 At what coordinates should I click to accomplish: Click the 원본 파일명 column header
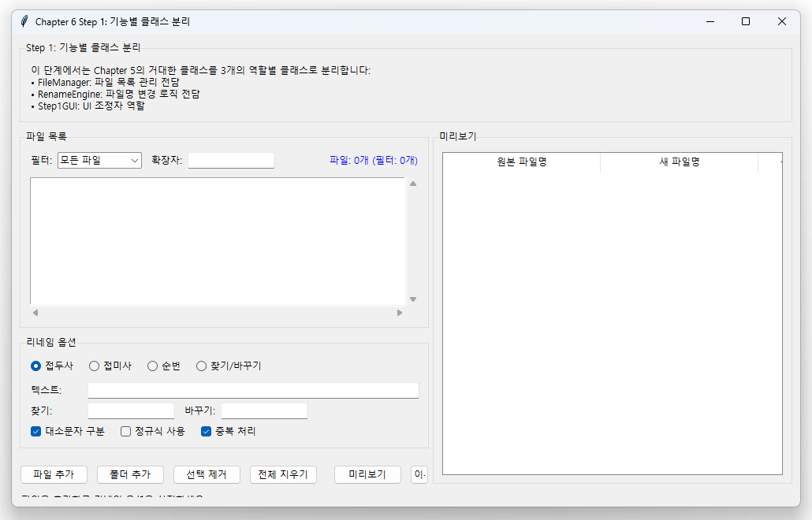(521, 162)
